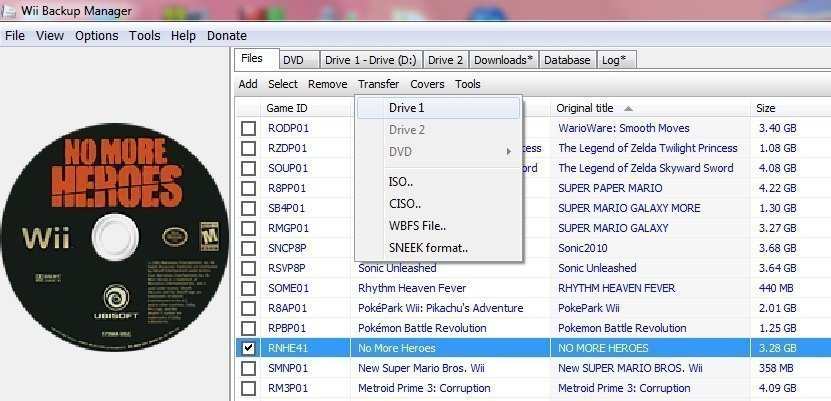Check the R8AP01 checkbox
Screen dimensions: 831x401
248,308
